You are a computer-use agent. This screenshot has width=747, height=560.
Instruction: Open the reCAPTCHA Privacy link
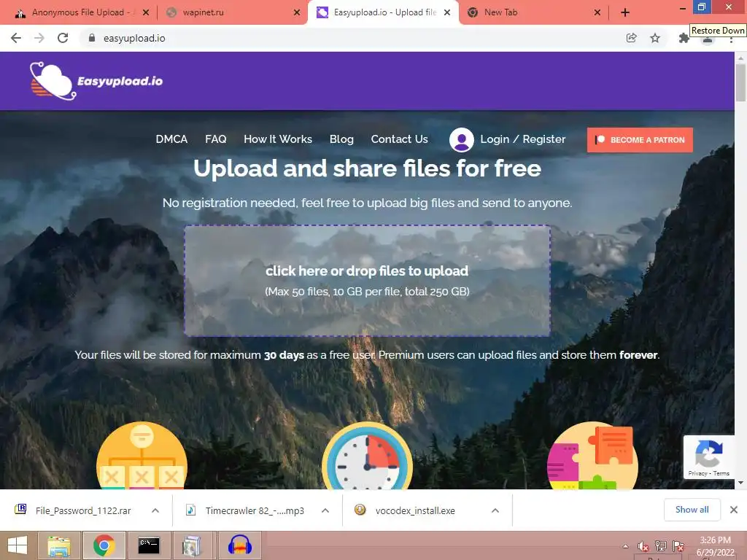pos(697,473)
